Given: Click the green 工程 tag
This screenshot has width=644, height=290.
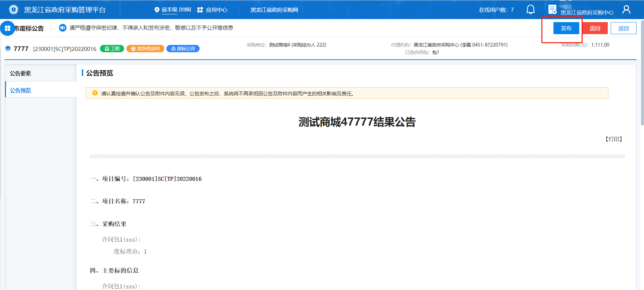Looking at the screenshot, I should click(112, 49).
